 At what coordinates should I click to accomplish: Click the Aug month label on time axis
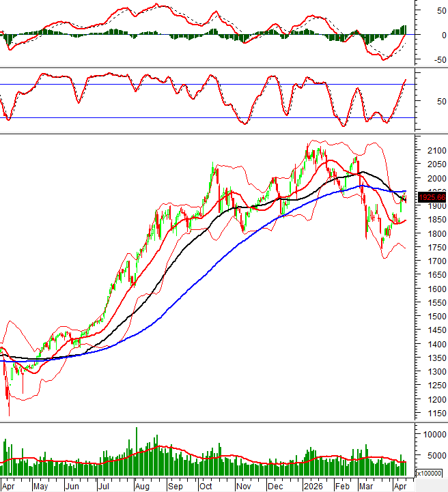[x=141, y=487]
